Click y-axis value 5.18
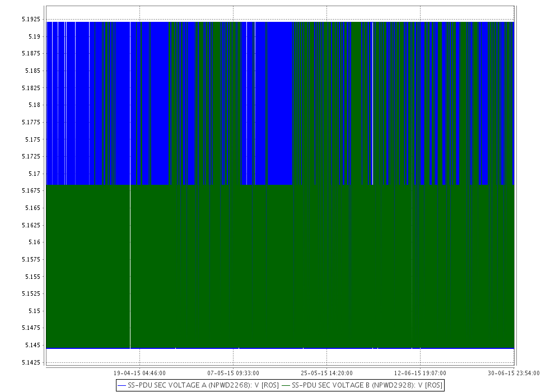Image resolution: width=560 pixels, height=392 pixels. click(x=34, y=105)
